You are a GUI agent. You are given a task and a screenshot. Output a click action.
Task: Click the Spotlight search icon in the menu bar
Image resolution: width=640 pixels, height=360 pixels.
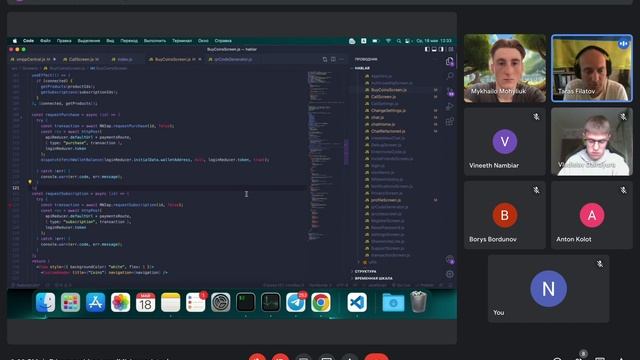[x=399, y=41]
